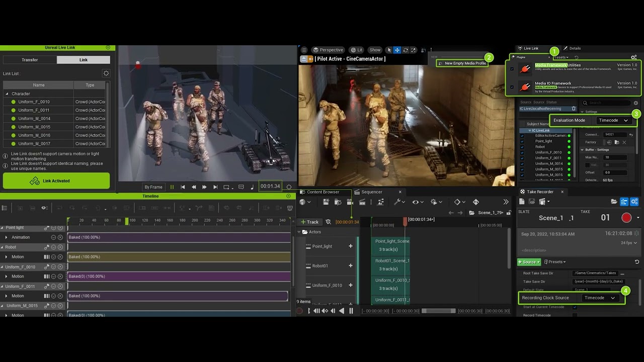Click the Link List settings gear icon

tap(106, 73)
